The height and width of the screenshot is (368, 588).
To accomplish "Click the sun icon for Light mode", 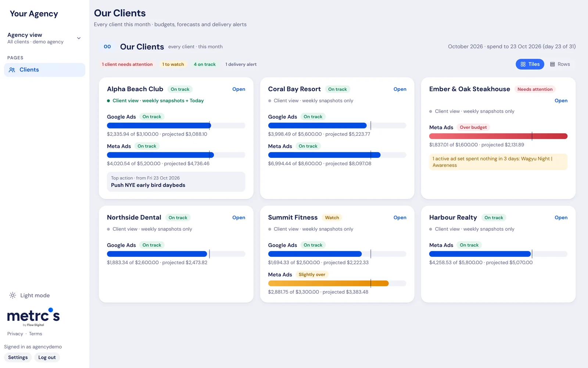I will coord(12,295).
